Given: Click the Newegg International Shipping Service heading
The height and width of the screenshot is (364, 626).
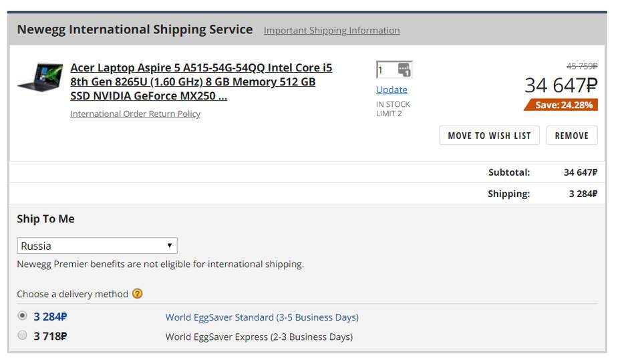Looking at the screenshot, I should click(135, 29).
